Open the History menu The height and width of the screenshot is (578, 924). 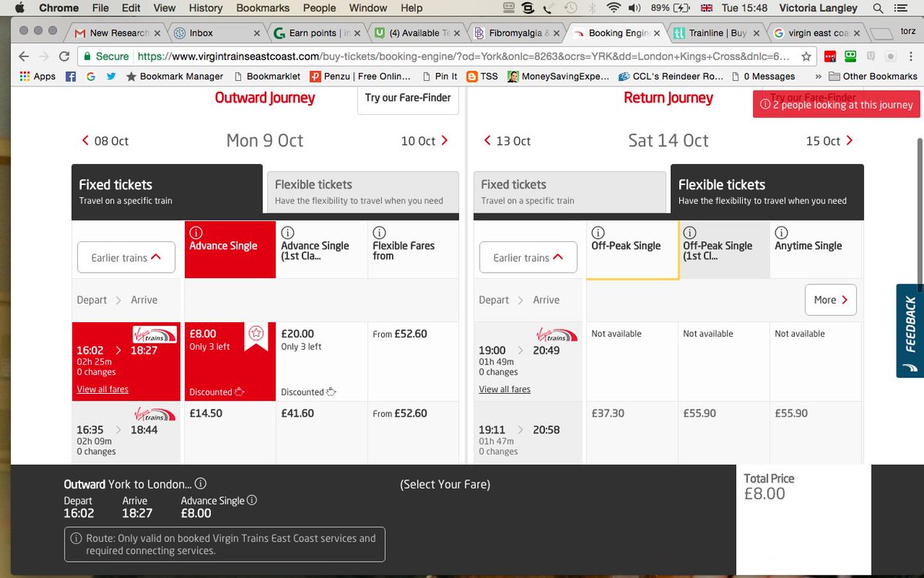(206, 8)
